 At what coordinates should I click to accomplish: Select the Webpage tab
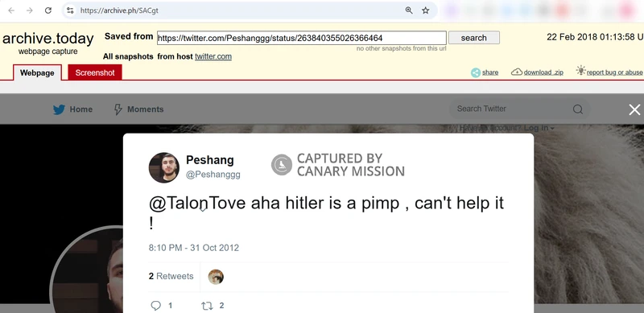coord(37,72)
